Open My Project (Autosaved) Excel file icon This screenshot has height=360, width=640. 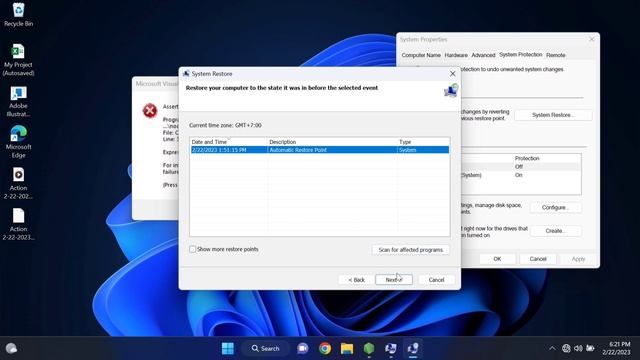point(18,60)
